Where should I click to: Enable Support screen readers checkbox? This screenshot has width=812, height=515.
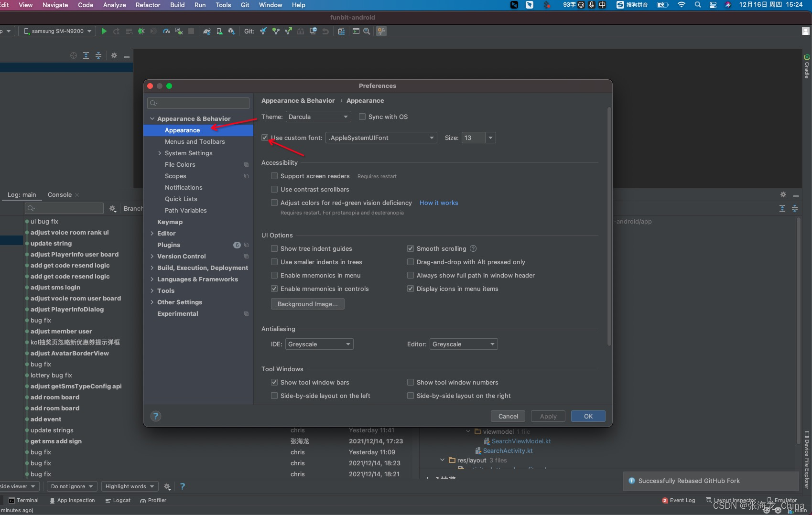point(274,176)
